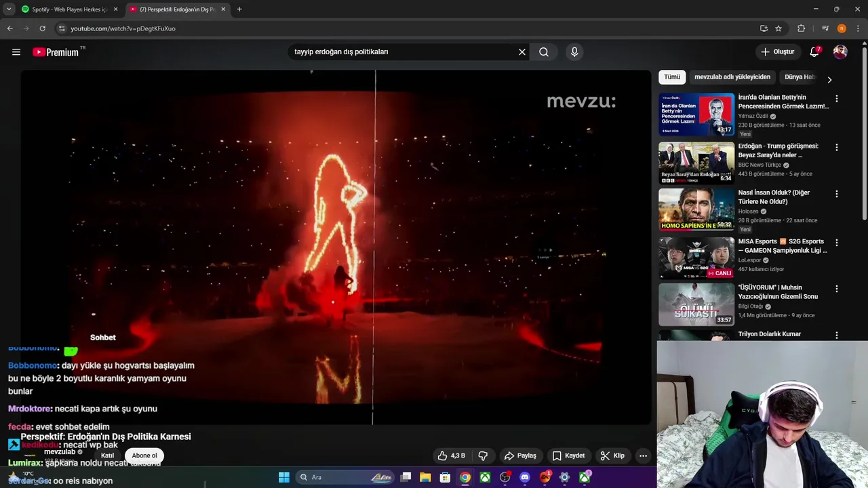
Task: Click the Chrome address bar URL
Action: coord(123,28)
